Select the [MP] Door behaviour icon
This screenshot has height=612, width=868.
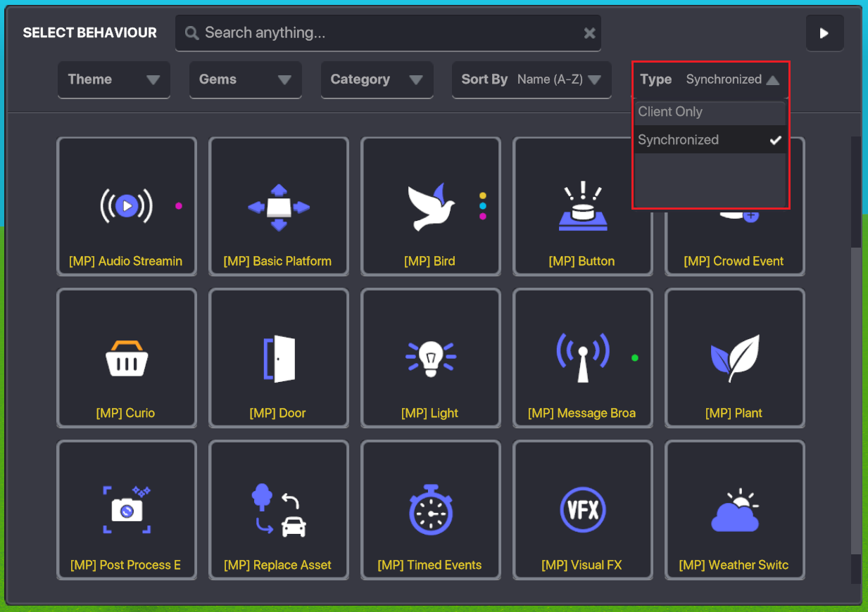coord(279,358)
